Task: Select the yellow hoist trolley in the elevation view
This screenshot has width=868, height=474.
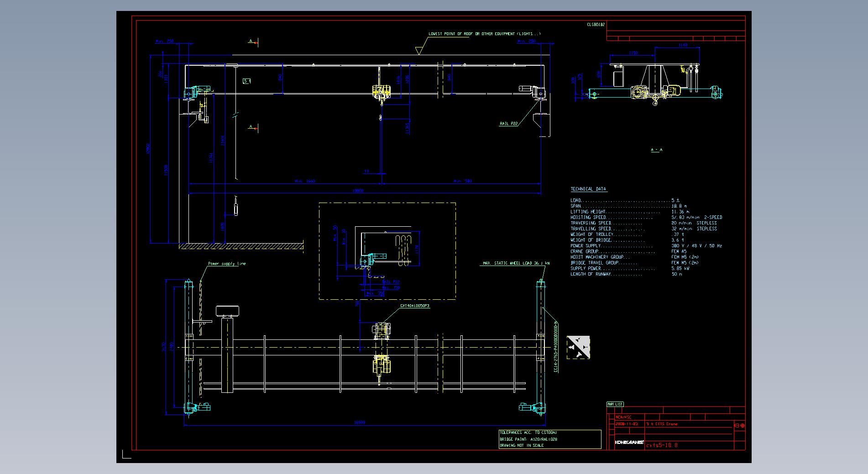Action: (x=381, y=92)
